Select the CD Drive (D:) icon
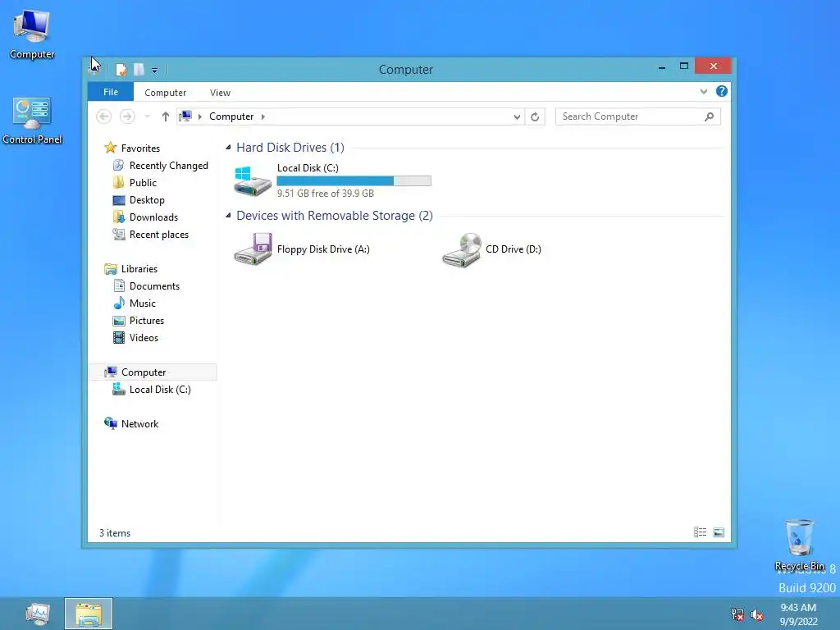This screenshot has height=630, width=840. [x=462, y=249]
